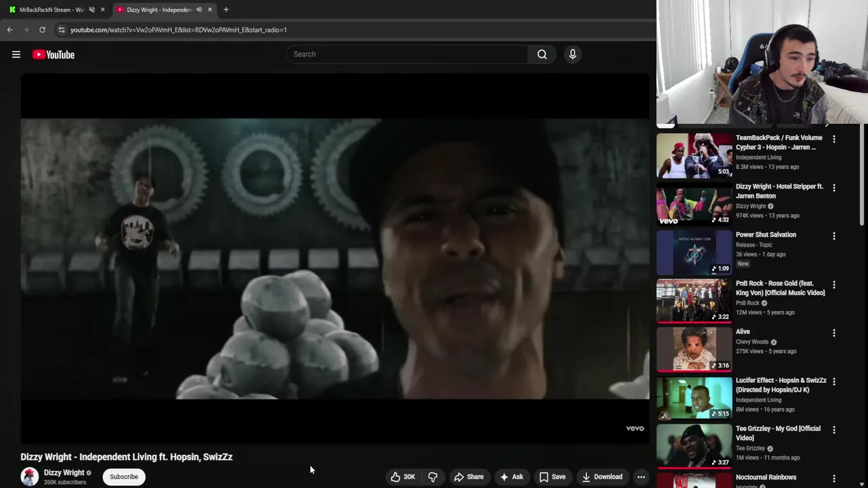
Task: Click the search magnifier button
Action: coord(542,54)
